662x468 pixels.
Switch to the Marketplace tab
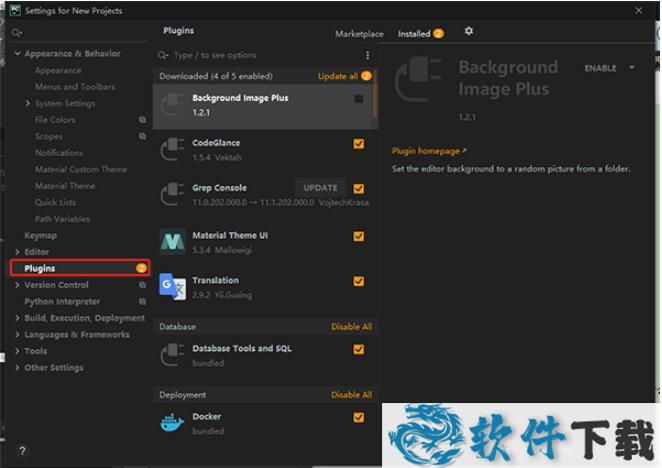[359, 34]
